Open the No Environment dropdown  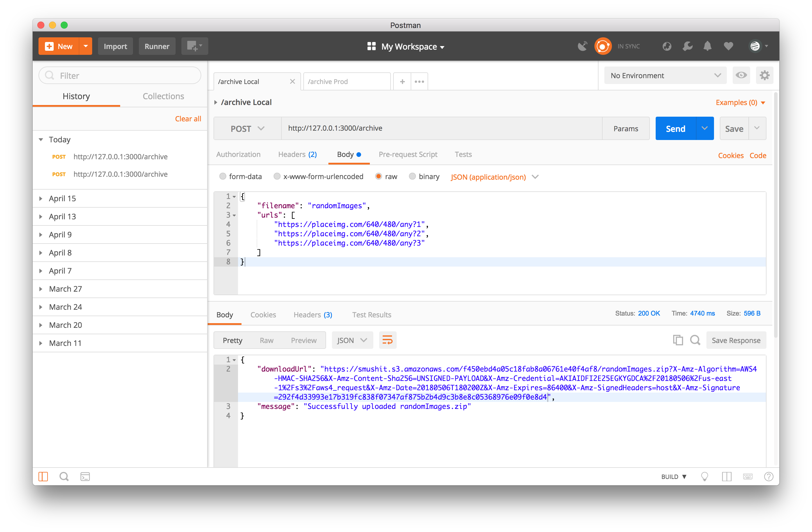coord(665,76)
